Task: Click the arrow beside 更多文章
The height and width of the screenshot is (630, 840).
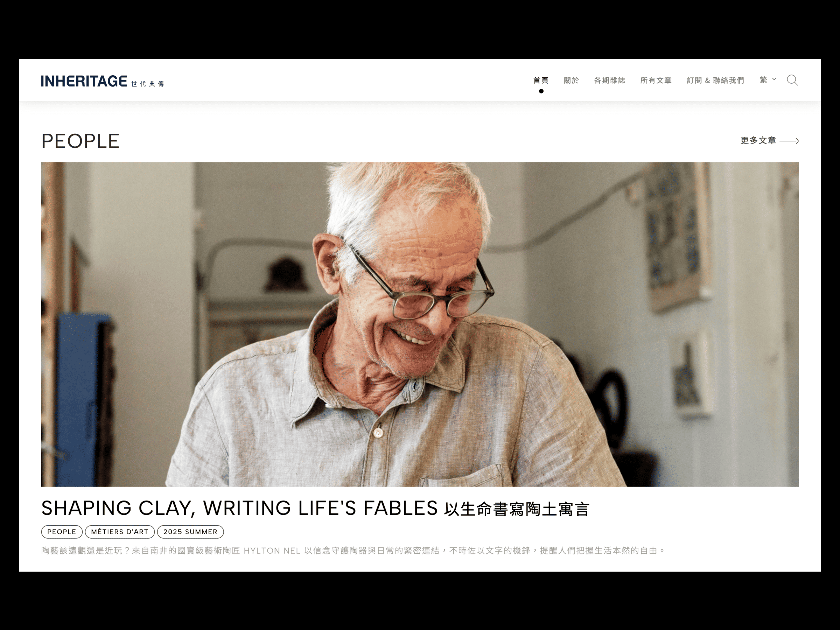Action: click(x=789, y=141)
